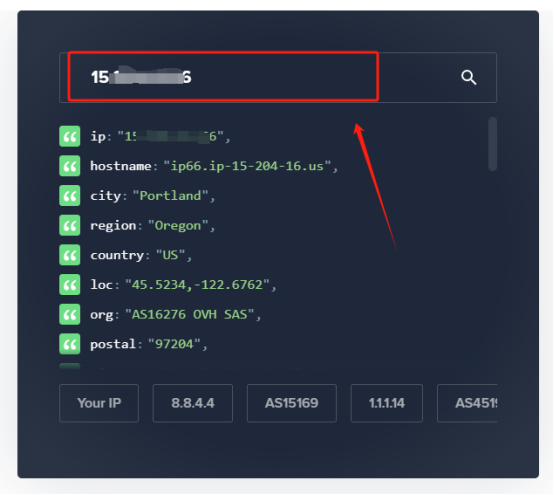The width and height of the screenshot is (554, 495).
Task: Click the quote icon beside org
Action: pos(70,314)
